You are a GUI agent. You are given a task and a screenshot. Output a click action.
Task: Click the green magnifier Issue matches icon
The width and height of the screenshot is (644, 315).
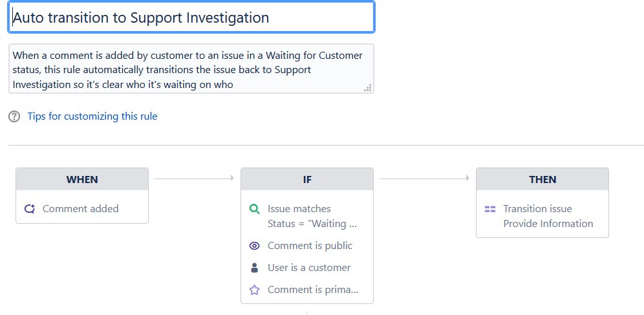click(x=255, y=209)
